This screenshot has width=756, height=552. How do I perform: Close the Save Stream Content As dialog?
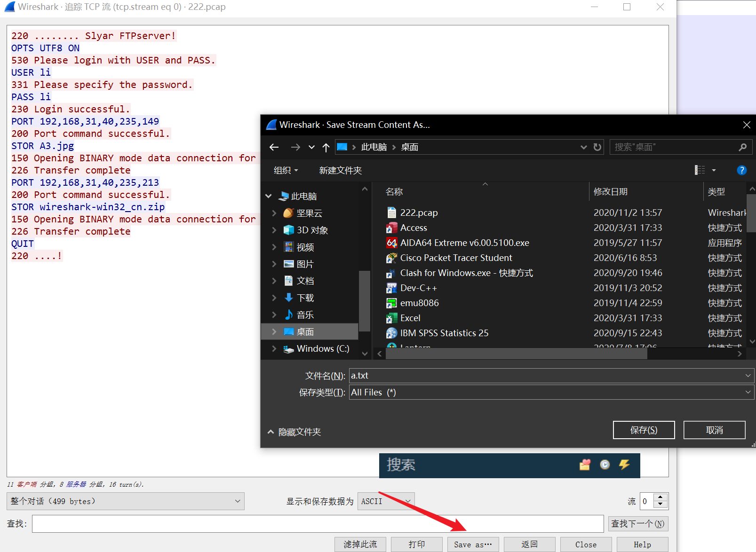747,125
